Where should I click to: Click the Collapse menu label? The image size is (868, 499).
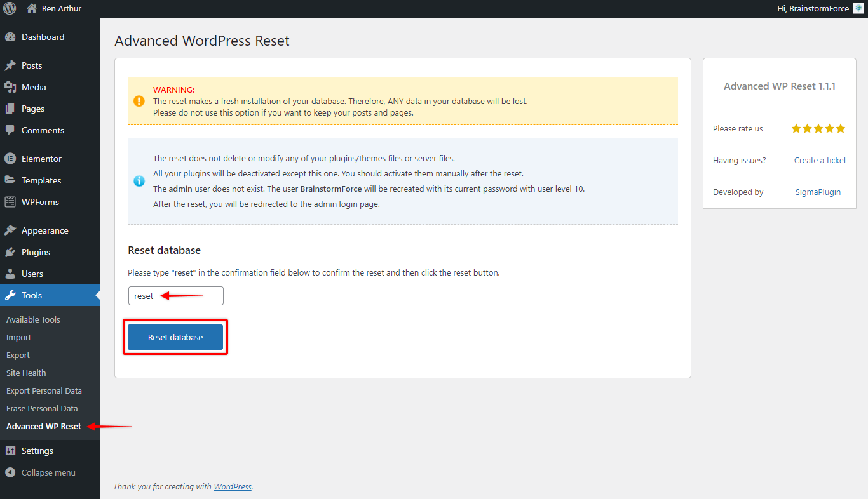(x=48, y=472)
